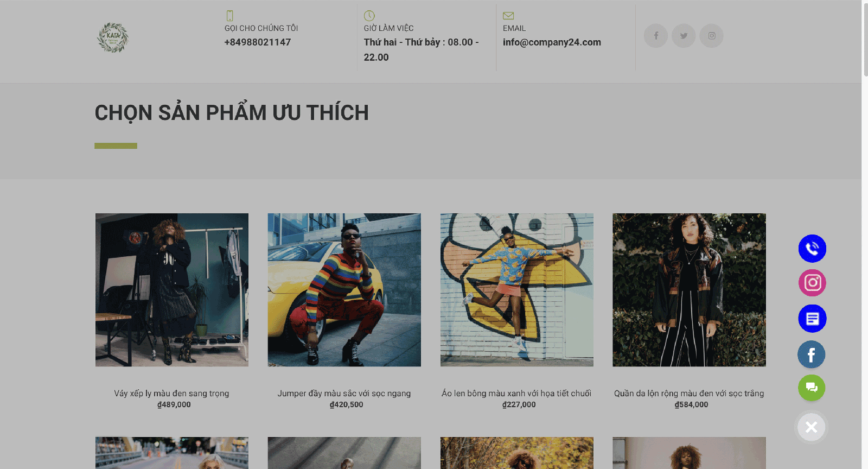
Task: Open the pink floating Instagram button
Action: click(812, 283)
